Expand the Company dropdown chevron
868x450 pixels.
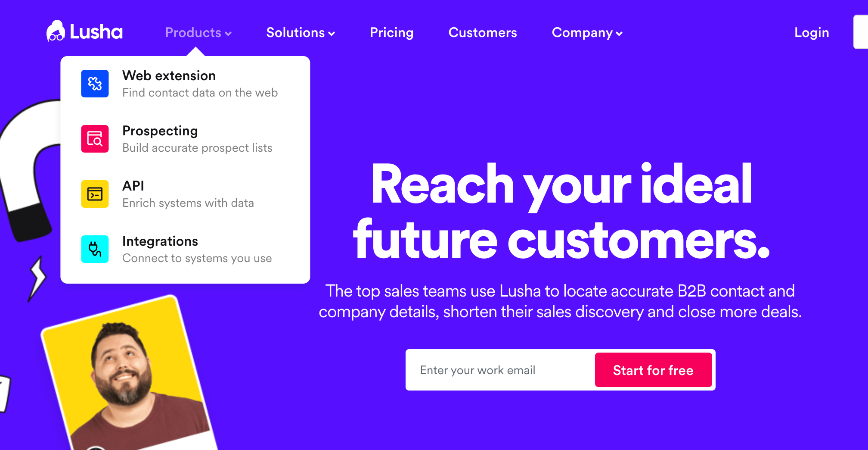[x=619, y=33]
